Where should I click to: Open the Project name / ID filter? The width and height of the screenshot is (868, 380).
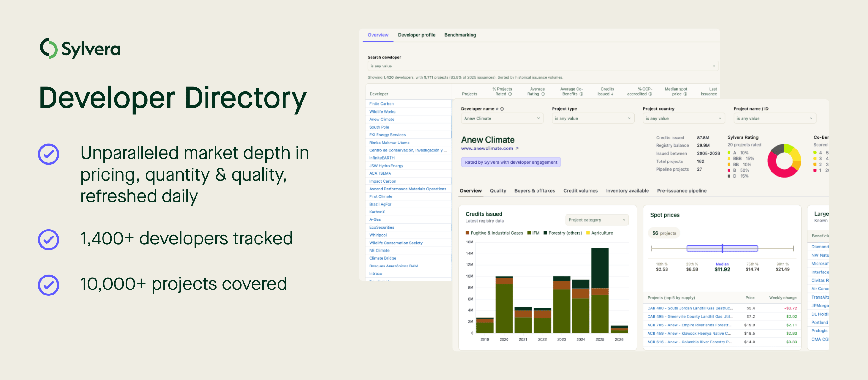(775, 118)
